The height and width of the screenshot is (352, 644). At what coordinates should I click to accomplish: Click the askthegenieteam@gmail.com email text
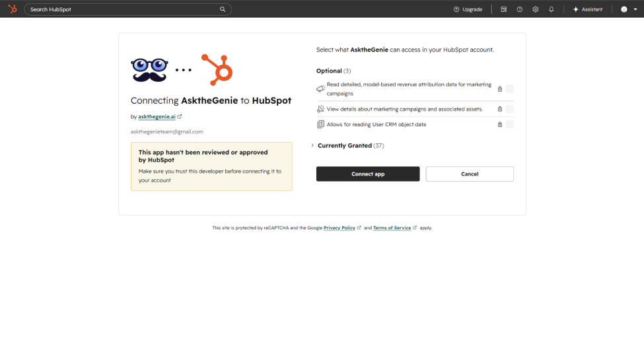pos(166,132)
